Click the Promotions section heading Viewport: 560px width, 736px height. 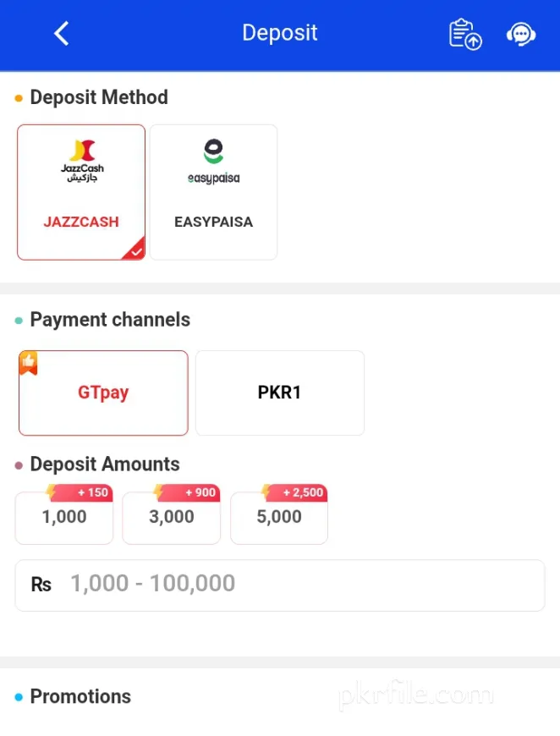tap(80, 696)
